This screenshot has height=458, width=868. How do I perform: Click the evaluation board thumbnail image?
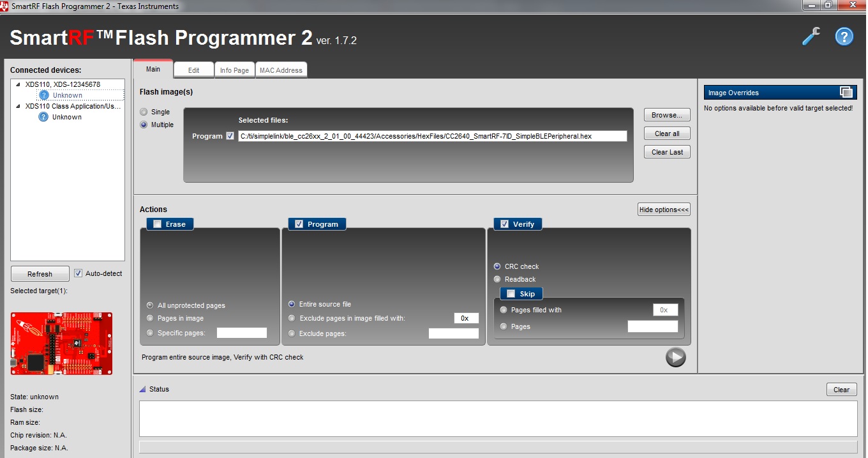click(61, 343)
